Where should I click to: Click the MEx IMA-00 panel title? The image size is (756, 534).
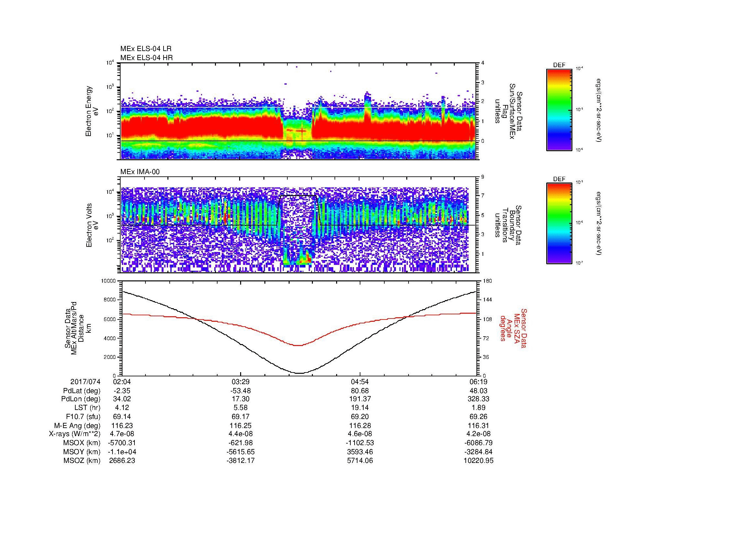coord(140,172)
